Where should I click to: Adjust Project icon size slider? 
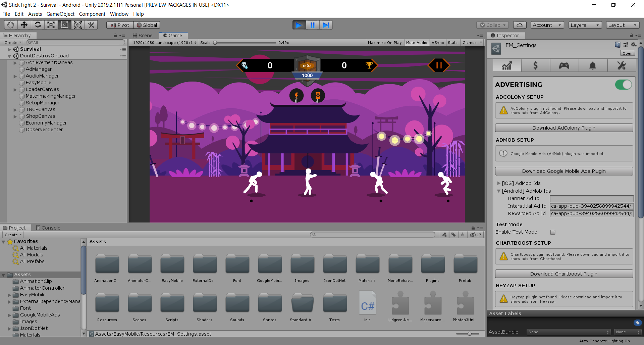pyautogui.click(x=468, y=334)
